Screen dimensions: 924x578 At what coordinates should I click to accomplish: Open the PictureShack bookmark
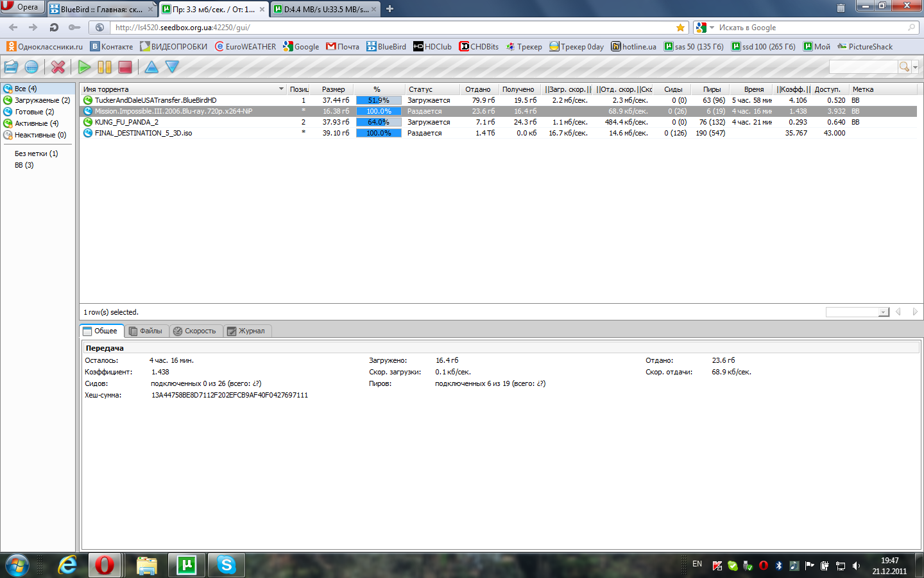pyautogui.click(x=865, y=46)
